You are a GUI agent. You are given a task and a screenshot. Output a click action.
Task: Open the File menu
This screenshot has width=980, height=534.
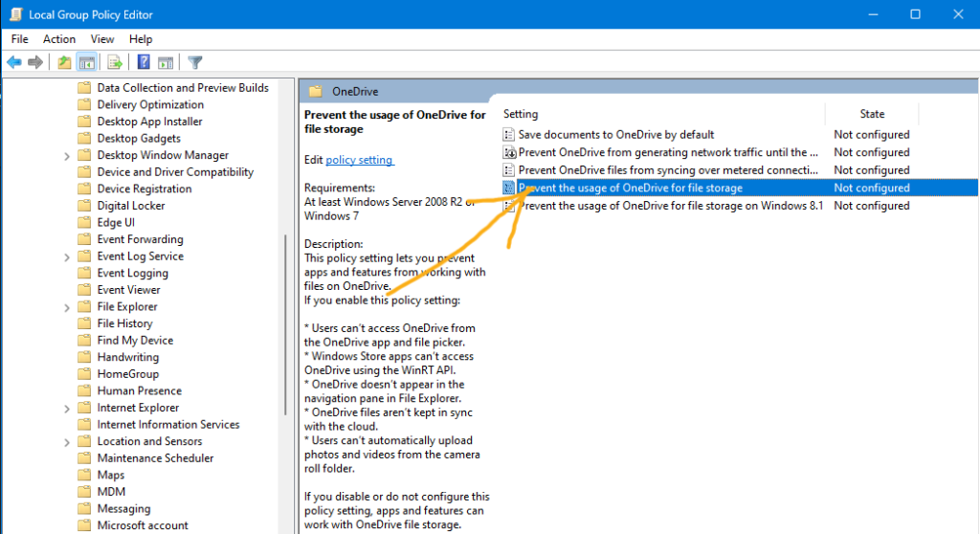click(x=19, y=39)
